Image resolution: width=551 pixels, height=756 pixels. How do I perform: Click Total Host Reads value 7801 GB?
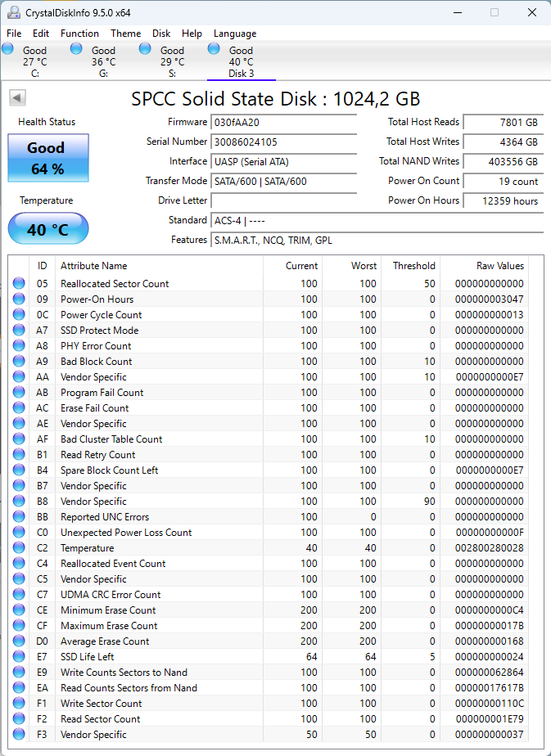point(504,123)
